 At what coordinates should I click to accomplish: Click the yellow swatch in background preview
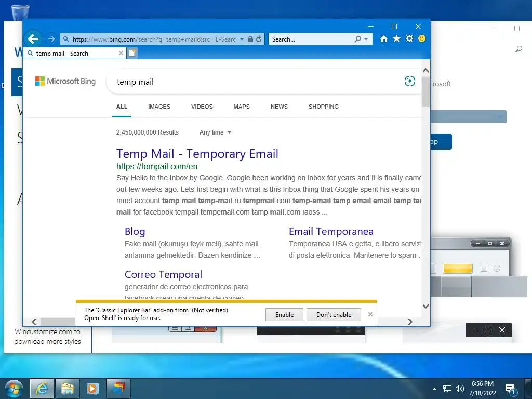pyautogui.click(x=458, y=269)
